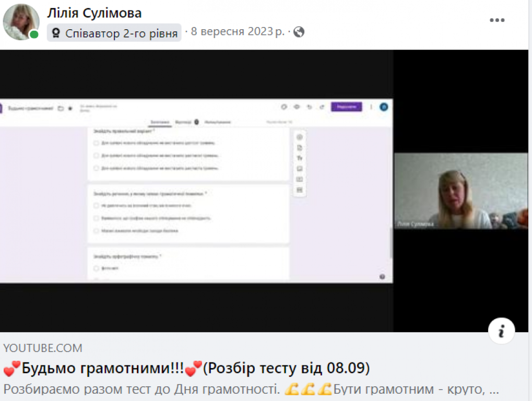Click the blue account avatar in form header
532x401 pixels.
(x=384, y=107)
